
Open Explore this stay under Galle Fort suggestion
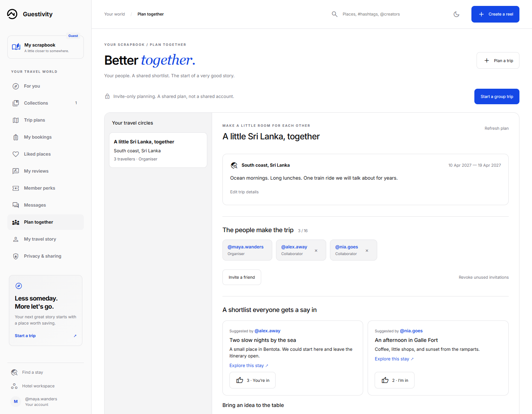394,359
